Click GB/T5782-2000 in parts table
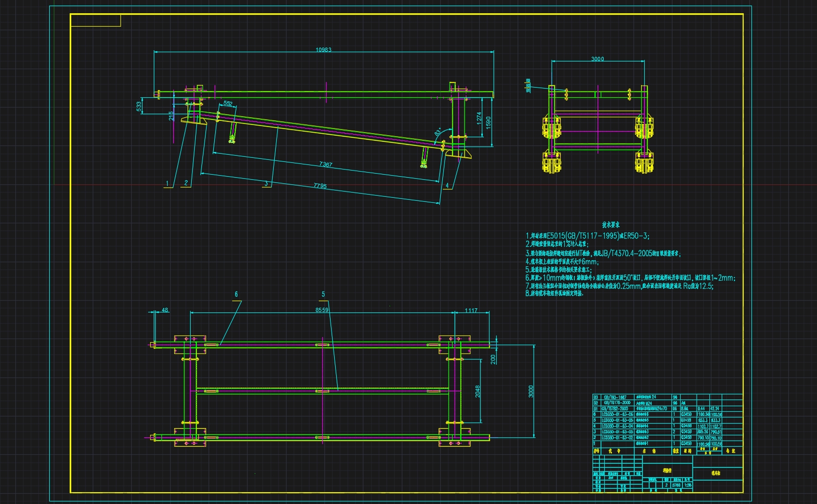Screen dimensions: 817x504 coord(615,409)
